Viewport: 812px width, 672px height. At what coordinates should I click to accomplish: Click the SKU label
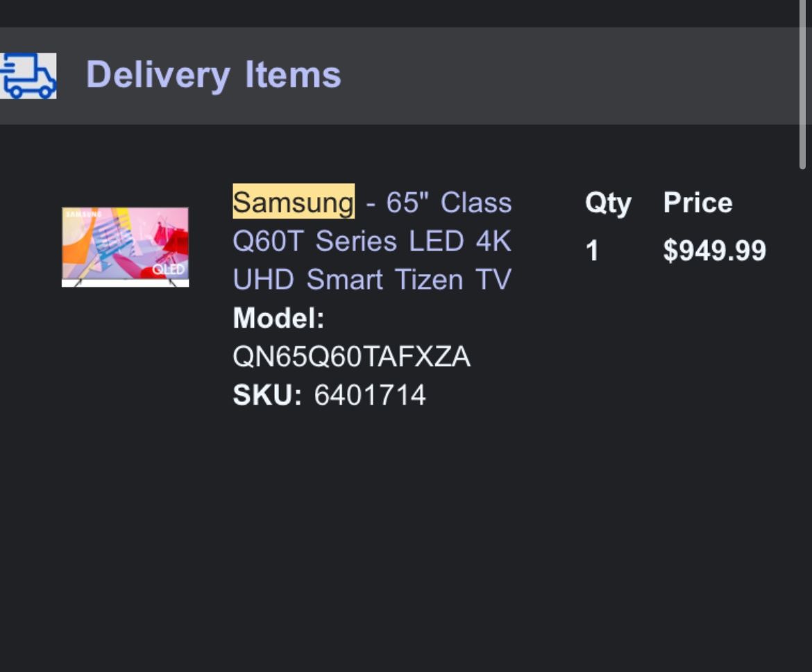point(267,395)
